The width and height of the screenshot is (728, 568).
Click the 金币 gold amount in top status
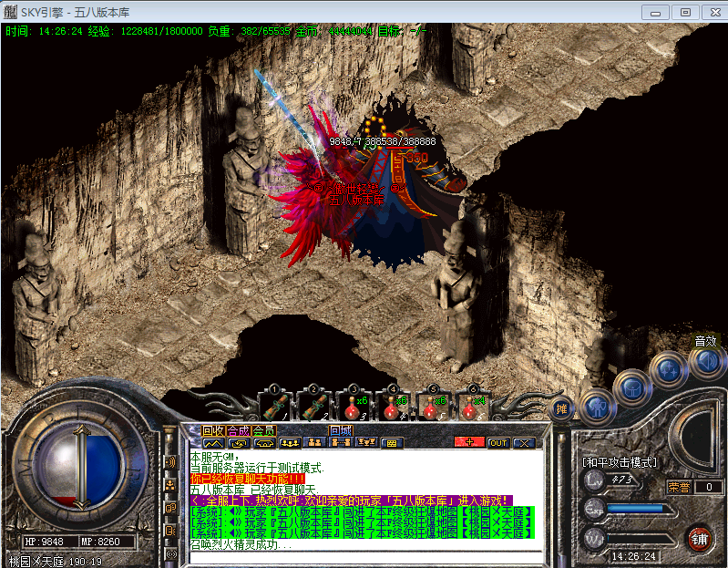[334, 31]
